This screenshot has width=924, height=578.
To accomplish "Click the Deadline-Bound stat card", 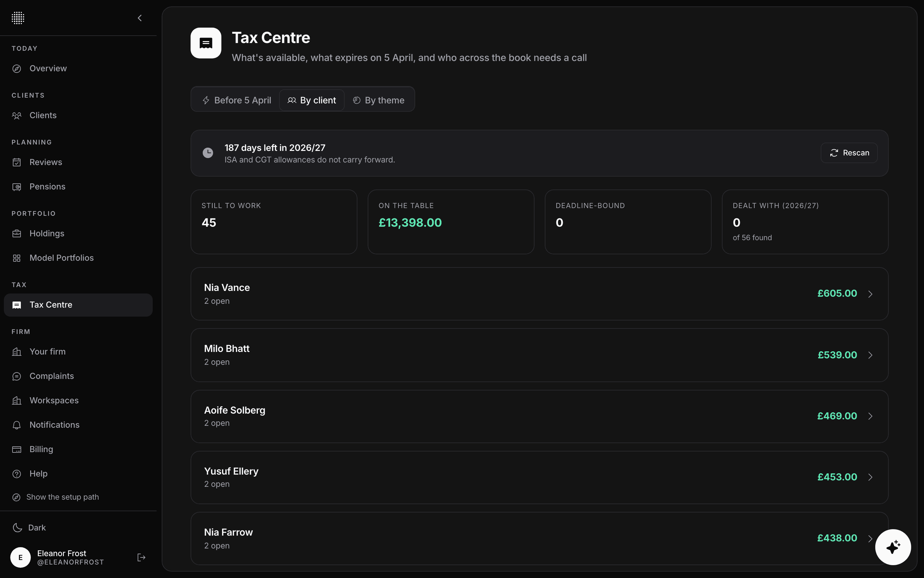I will [628, 222].
